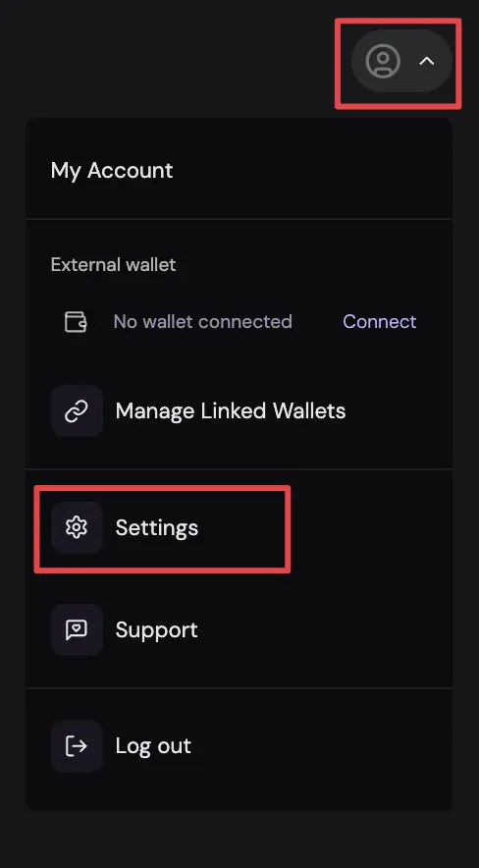Image resolution: width=479 pixels, height=868 pixels.
Task: Open Manage Linked Wallets
Action: [231, 411]
